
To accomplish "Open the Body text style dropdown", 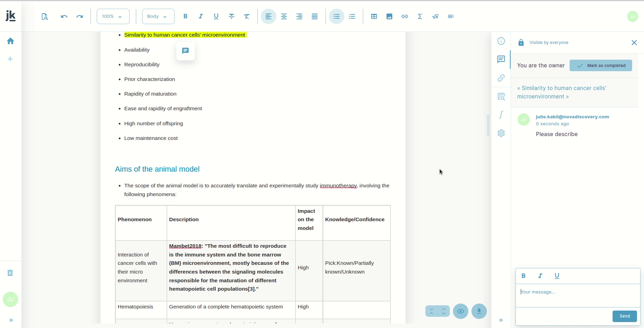I will 158,16.
